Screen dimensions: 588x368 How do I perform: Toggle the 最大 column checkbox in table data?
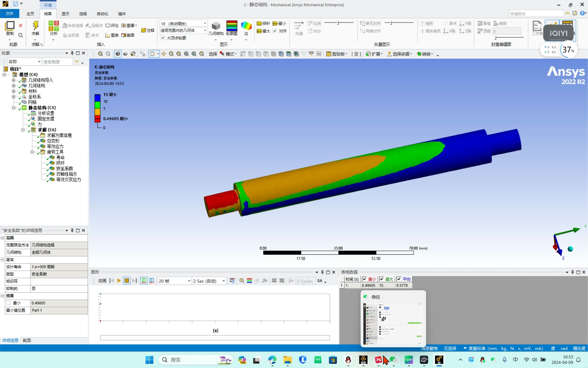382,279
